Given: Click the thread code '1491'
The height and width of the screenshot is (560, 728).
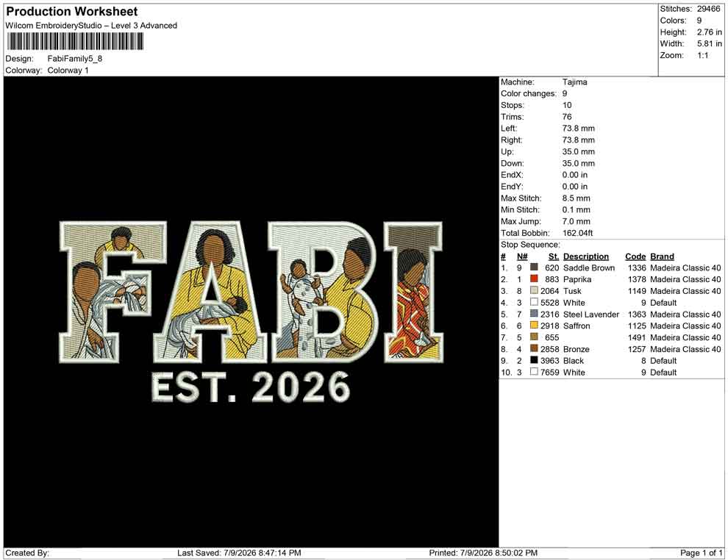Looking at the screenshot, I should point(637,337).
